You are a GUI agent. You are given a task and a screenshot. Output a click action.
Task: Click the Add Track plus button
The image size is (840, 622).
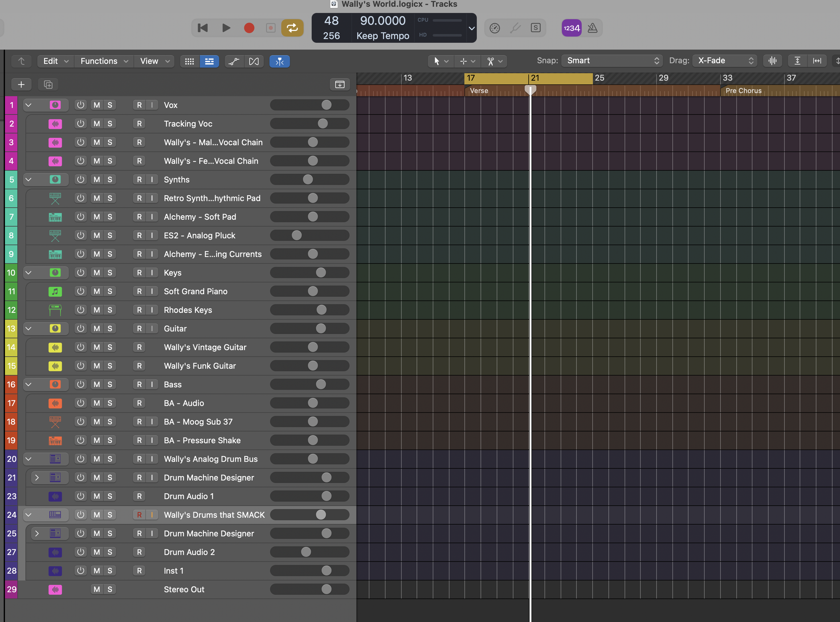[x=21, y=84]
